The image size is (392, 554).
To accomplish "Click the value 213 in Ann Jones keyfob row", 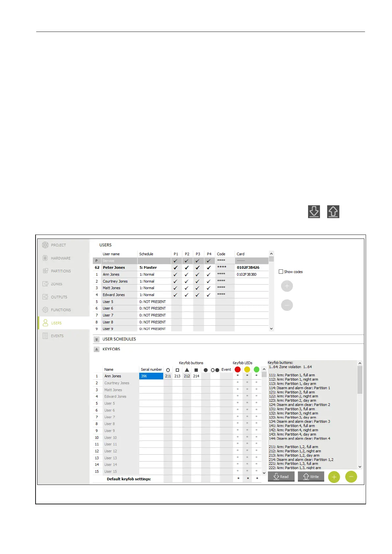I will pyautogui.click(x=177, y=376).
